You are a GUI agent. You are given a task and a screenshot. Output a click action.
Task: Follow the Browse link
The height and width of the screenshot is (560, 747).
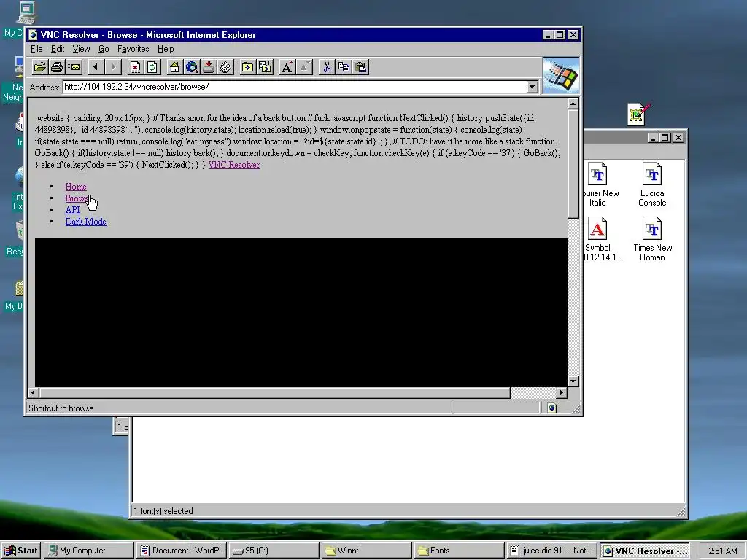coord(77,198)
